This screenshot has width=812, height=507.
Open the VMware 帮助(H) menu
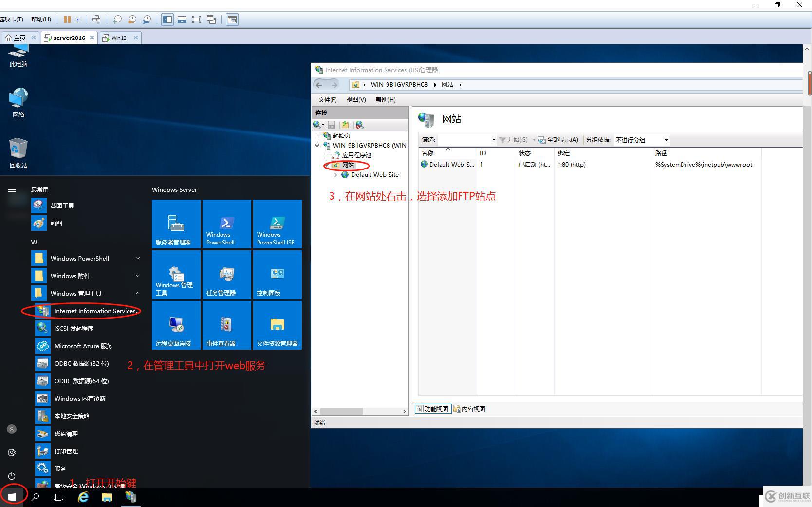pos(41,19)
